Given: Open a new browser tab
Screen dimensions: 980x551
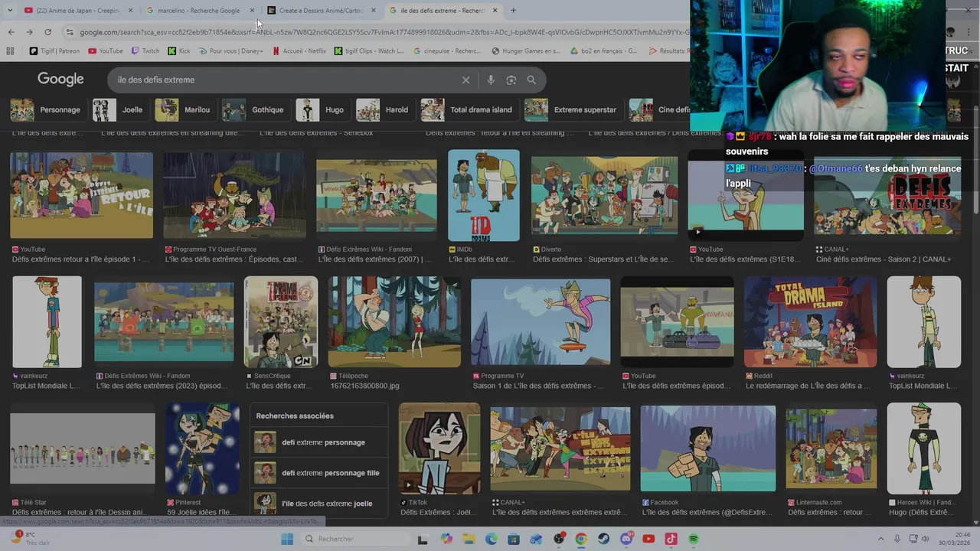Looking at the screenshot, I should (x=513, y=11).
